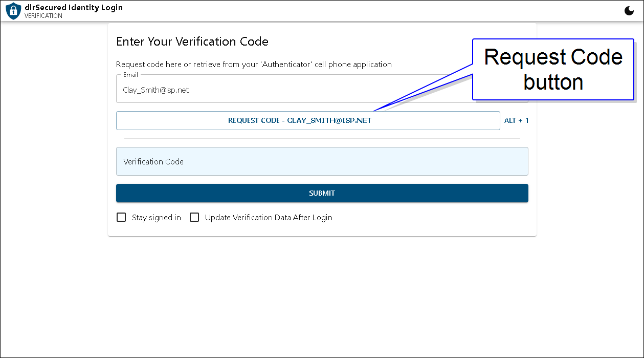
Task: Click the 'Update Verification Data After Login' label text
Action: tap(269, 218)
